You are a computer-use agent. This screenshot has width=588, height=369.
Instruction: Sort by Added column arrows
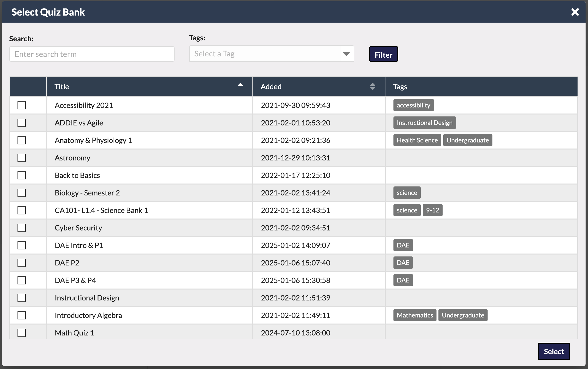click(372, 86)
